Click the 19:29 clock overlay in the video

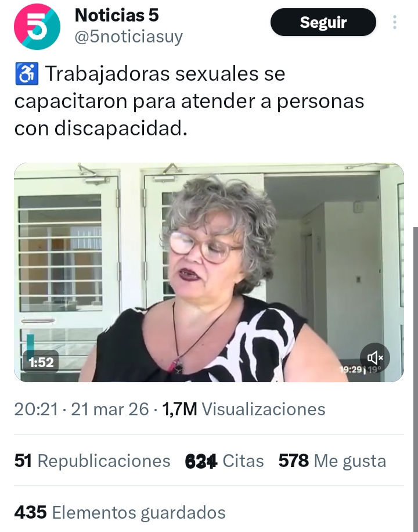pos(351,369)
